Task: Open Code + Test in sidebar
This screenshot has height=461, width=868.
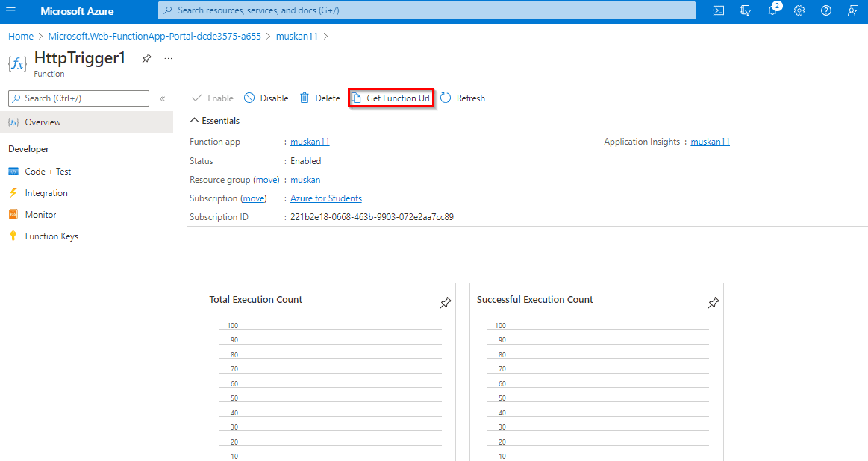Action: 48,172
